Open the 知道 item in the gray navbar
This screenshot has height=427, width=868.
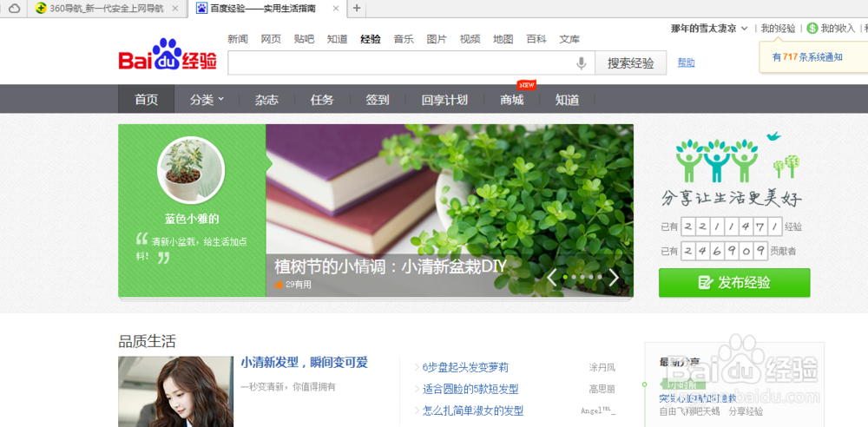click(567, 100)
